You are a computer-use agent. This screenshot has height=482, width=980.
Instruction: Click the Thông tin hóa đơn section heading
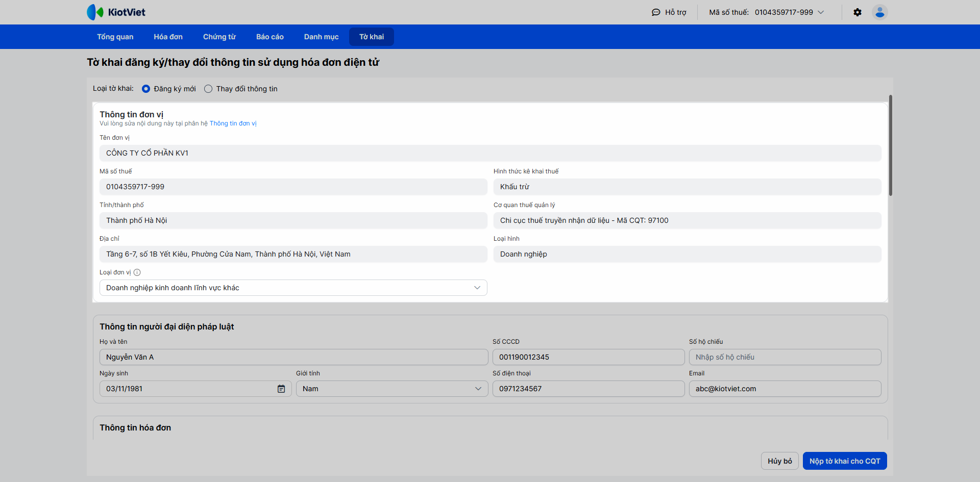point(135,428)
